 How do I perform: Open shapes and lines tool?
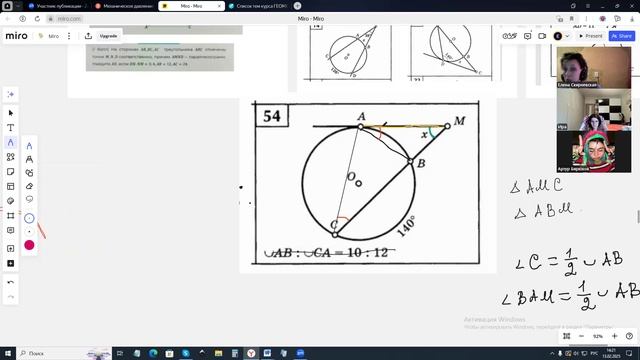point(11,157)
